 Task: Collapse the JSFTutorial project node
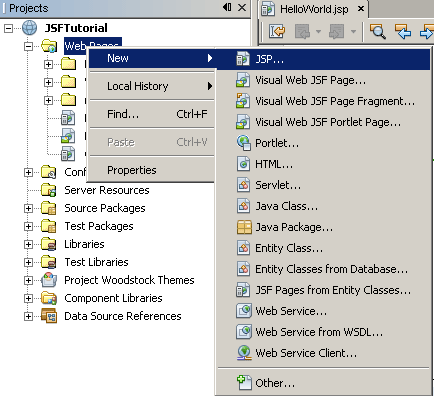pyautogui.click(x=8, y=28)
